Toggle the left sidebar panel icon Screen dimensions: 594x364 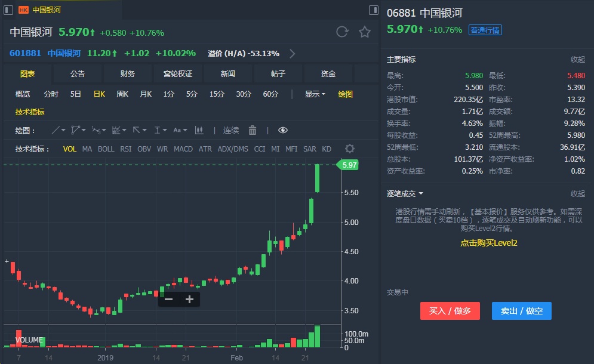8,10
